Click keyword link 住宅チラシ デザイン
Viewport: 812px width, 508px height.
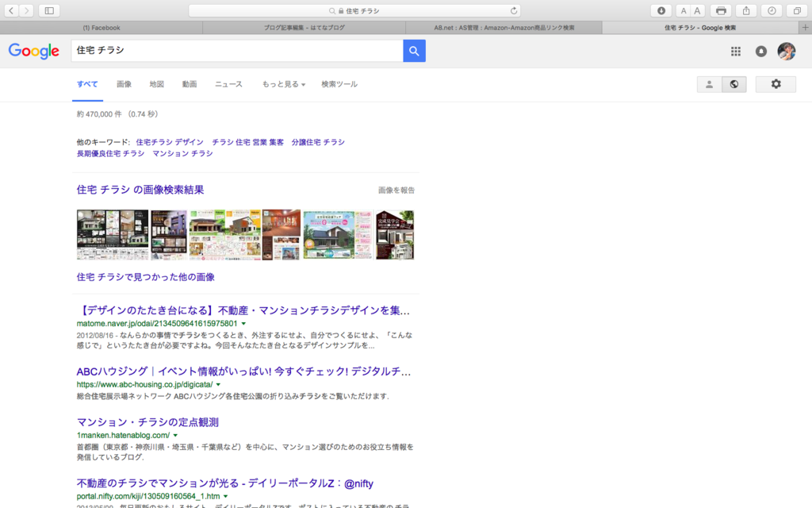(170, 142)
